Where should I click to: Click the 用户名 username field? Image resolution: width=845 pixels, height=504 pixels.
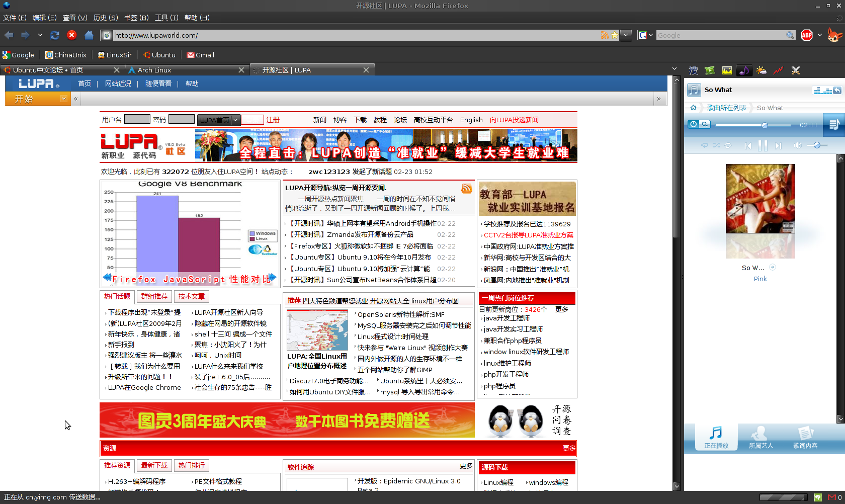[137, 119]
